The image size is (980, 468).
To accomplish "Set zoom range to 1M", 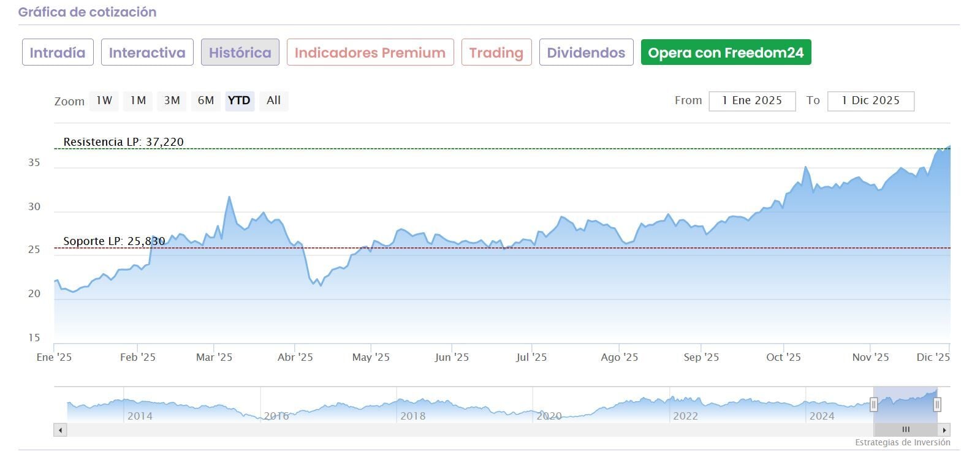I will (138, 100).
